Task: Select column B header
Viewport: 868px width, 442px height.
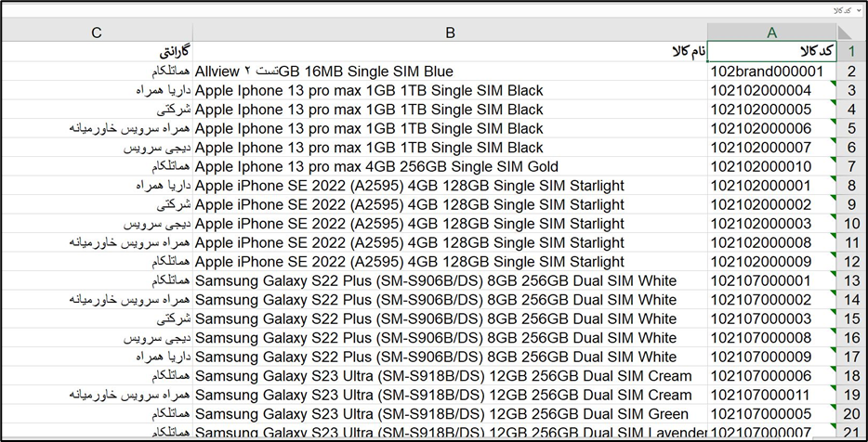Action: point(450,32)
